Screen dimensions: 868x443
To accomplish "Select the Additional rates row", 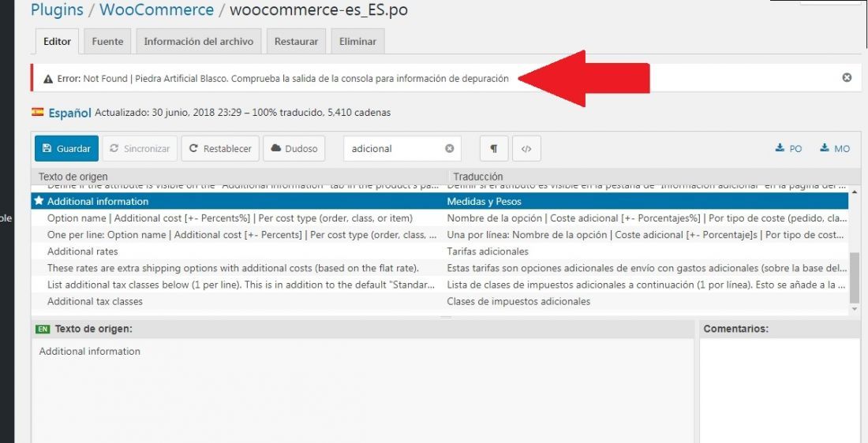I will click(440, 251).
